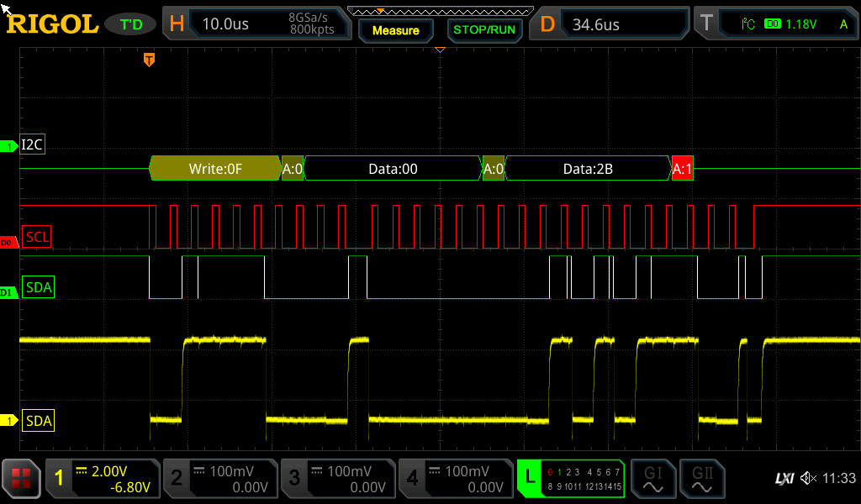Screen dimensions: 861x504
Task: Click the LXI network status icon
Action: pyautogui.click(x=785, y=479)
